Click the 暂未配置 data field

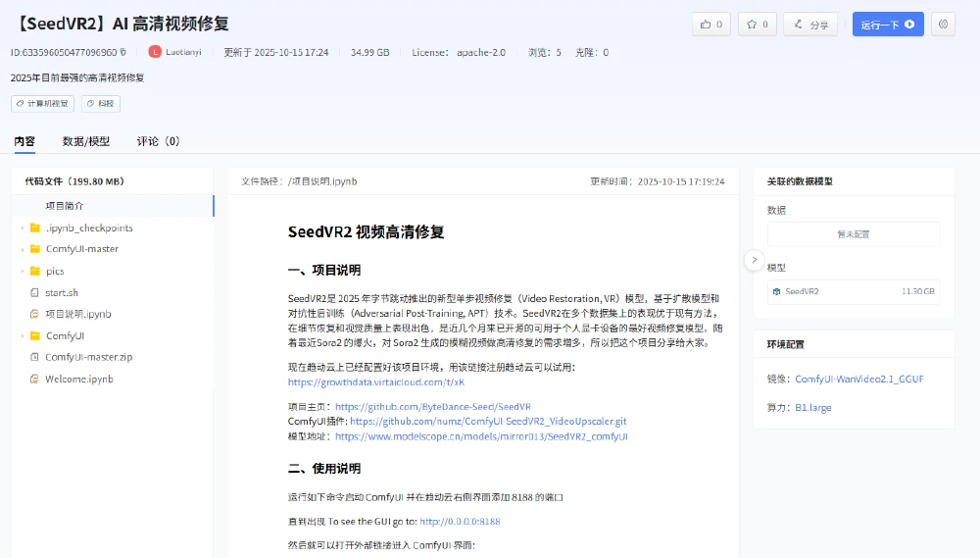(x=854, y=234)
